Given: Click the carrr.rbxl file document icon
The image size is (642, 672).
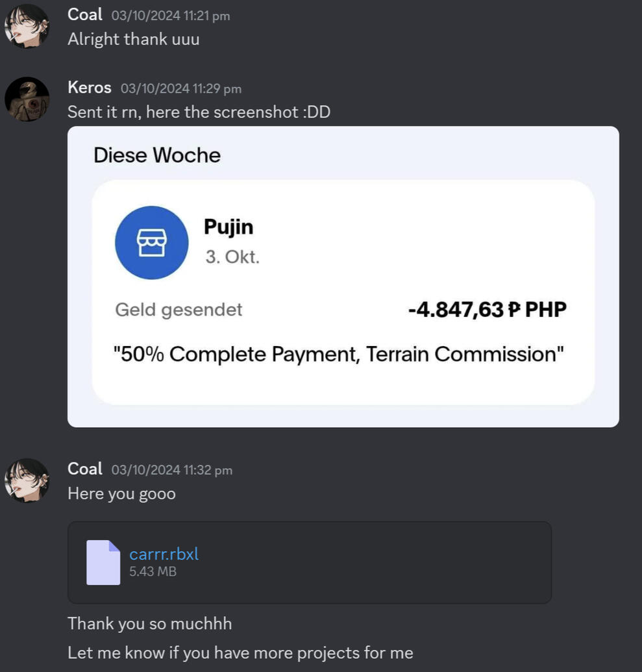Looking at the screenshot, I should pyautogui.click(x=103, y=562).
